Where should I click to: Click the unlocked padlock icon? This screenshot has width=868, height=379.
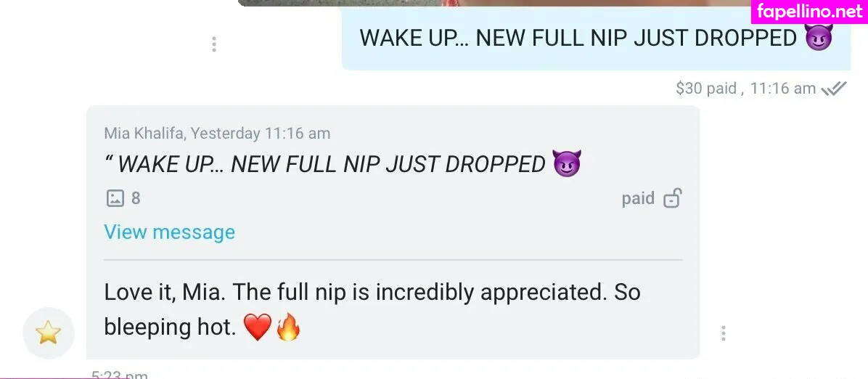point(673,197)
